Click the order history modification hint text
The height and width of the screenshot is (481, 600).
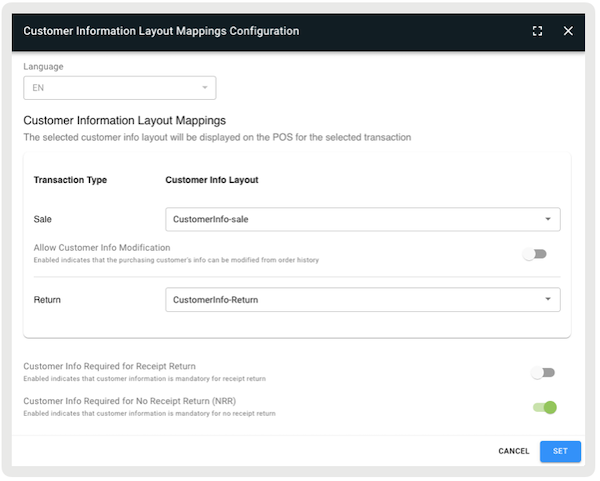pos(176,260)
